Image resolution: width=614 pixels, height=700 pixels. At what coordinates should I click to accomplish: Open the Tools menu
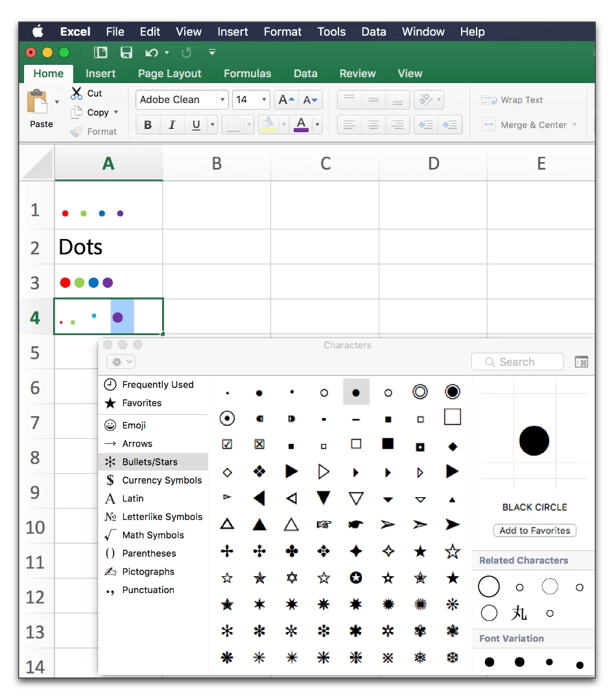pyautogui.click(x=331, y=32)
